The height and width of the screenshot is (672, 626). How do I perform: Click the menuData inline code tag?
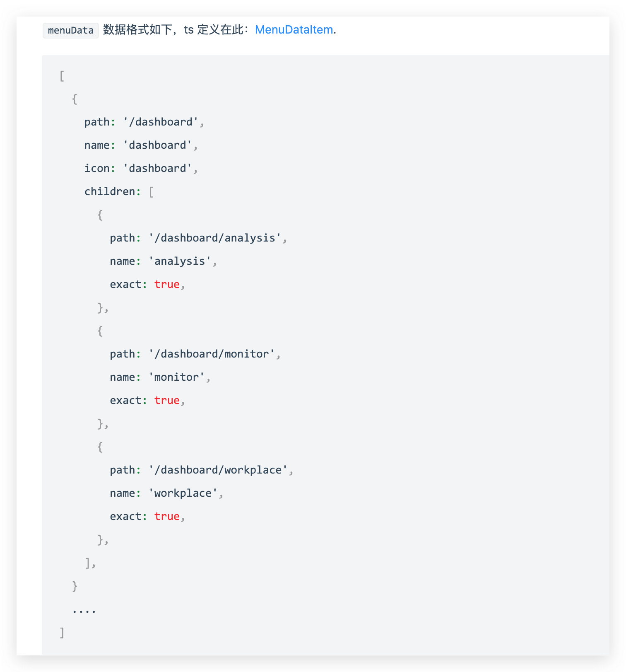tap(71, 31)
